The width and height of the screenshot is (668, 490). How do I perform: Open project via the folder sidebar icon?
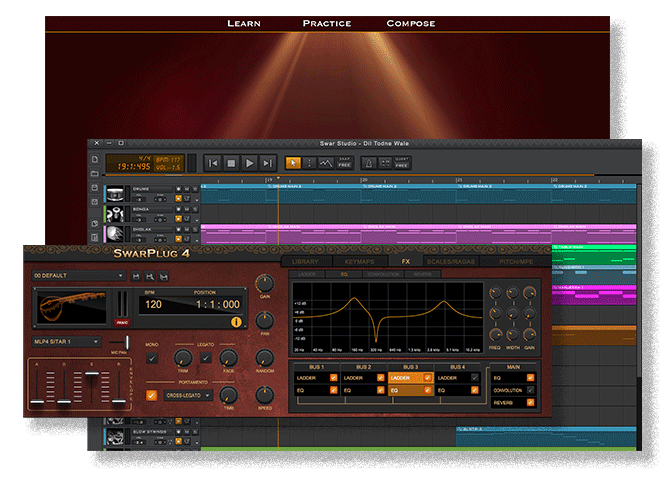(x=95, y=173)
